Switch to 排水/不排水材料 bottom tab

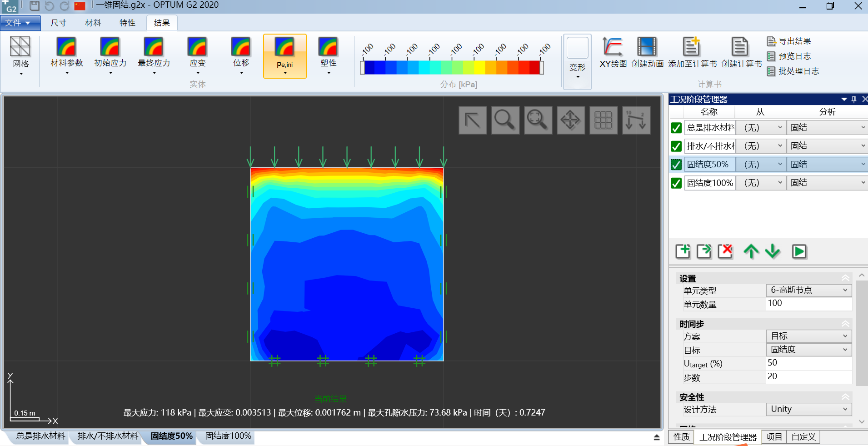pyautogui.click(x=108, y=436)
